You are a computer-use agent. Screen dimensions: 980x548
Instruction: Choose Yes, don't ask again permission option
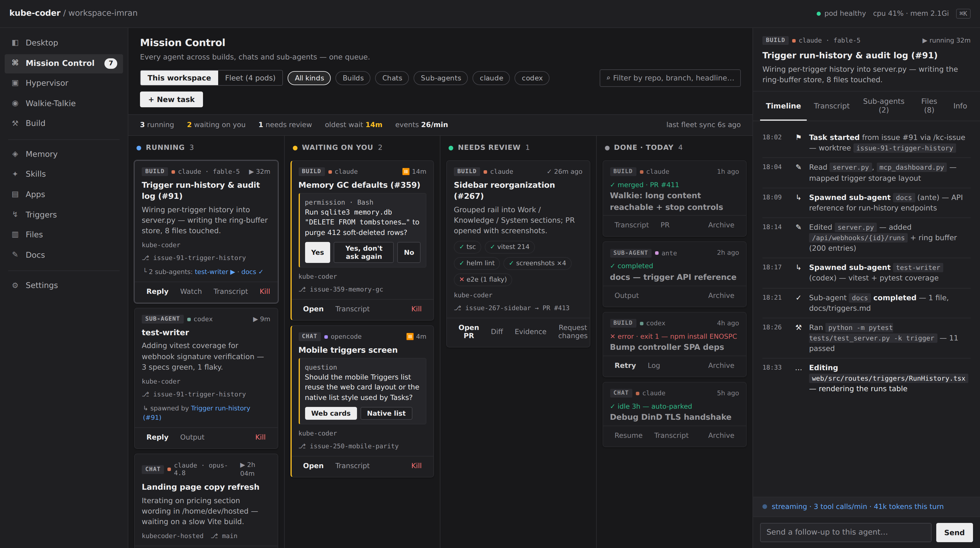tap(364, 252)
